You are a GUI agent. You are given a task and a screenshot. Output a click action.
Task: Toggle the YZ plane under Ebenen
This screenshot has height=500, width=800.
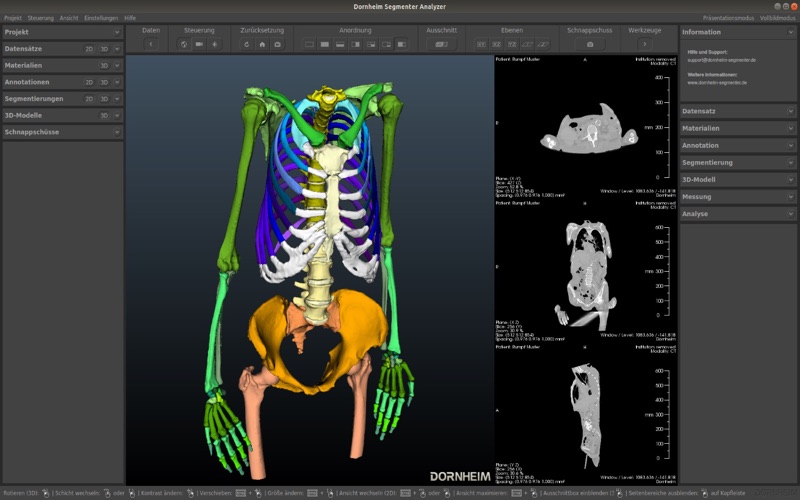tap(512, 44)
